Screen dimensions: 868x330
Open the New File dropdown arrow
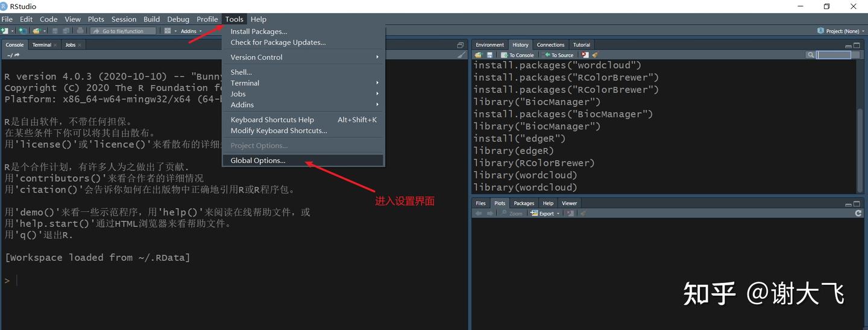(12, 31)
